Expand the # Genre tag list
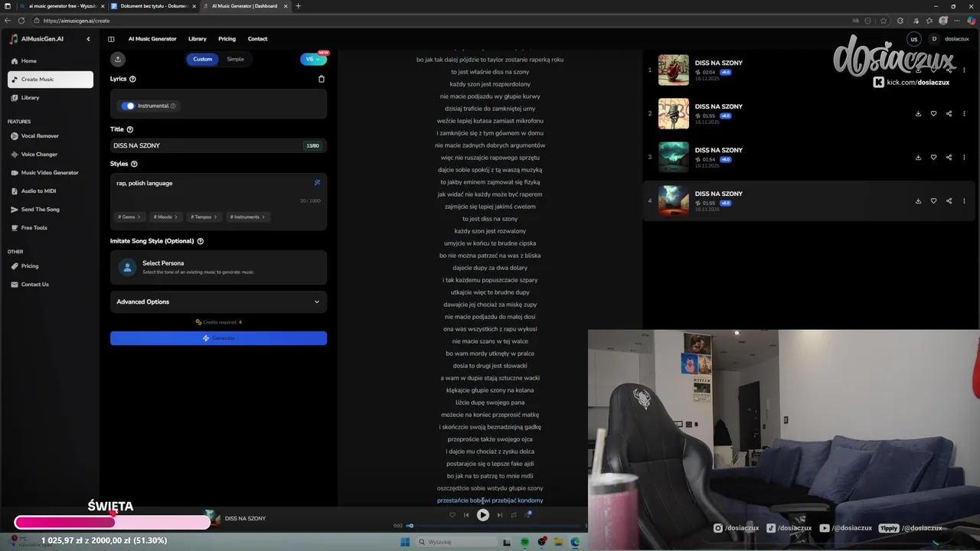Image resolution: width=980 pixels, height=551 pixels. click(x=130, y=217)
